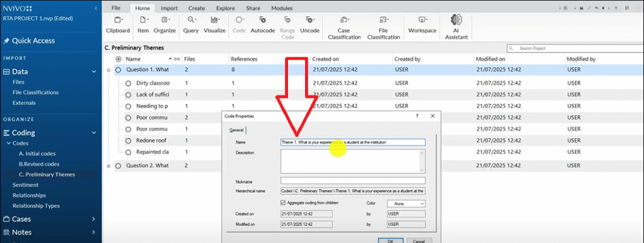Screen dimensions: 644x243
Task: Open the File menu
Action: point(116,8)
